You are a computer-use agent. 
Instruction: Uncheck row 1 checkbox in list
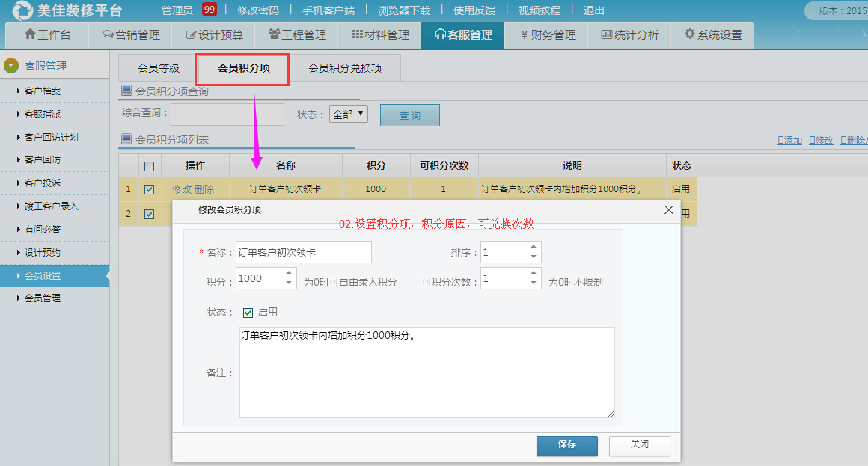[x=149, y=189]
